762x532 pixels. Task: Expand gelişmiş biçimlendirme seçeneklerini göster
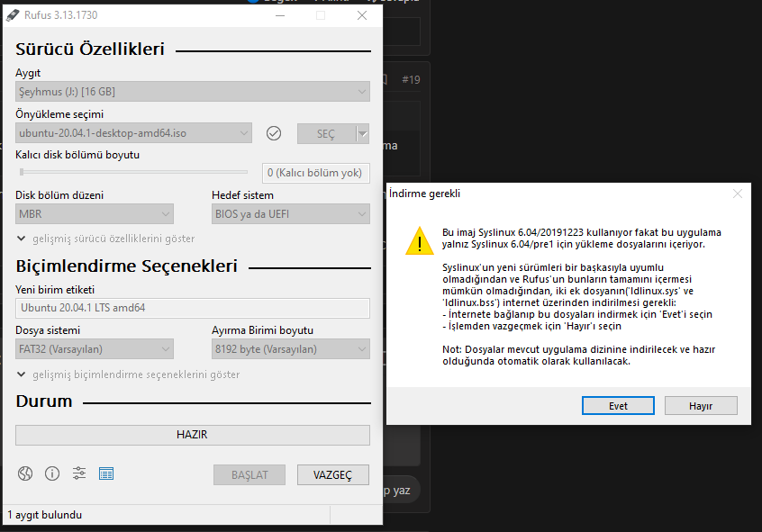click(x=128, y=374)
